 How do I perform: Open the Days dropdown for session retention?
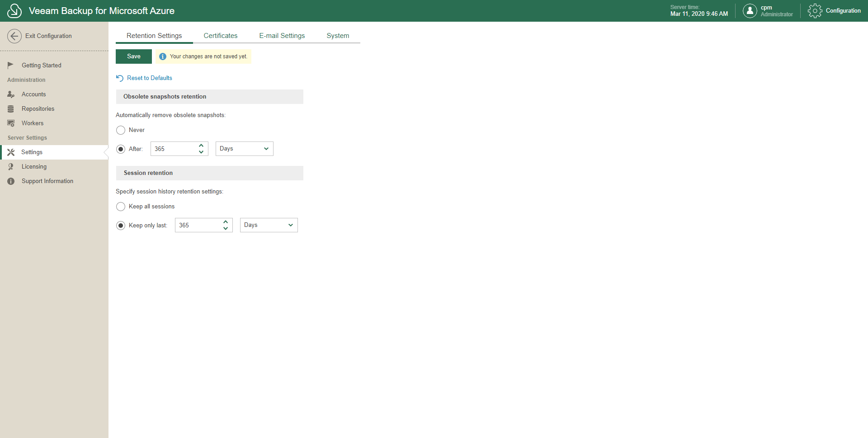[269, 225]
